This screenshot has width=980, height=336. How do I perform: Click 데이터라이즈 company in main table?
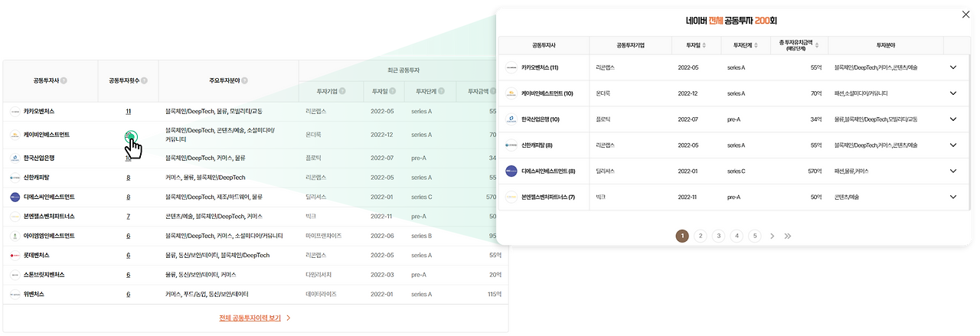(x=319, y=294)
